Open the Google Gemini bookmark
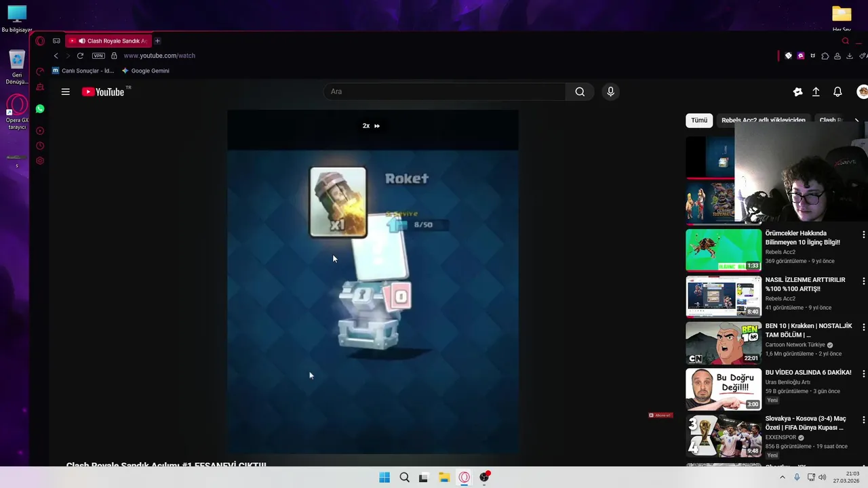Screen dimensions: 868x488 [x=145, y=70]
